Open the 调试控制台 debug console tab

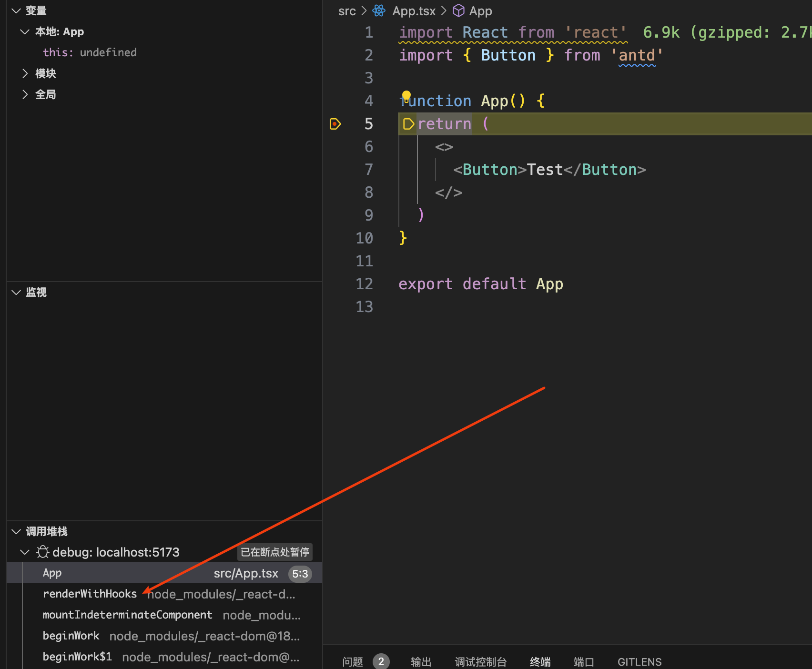480,661
